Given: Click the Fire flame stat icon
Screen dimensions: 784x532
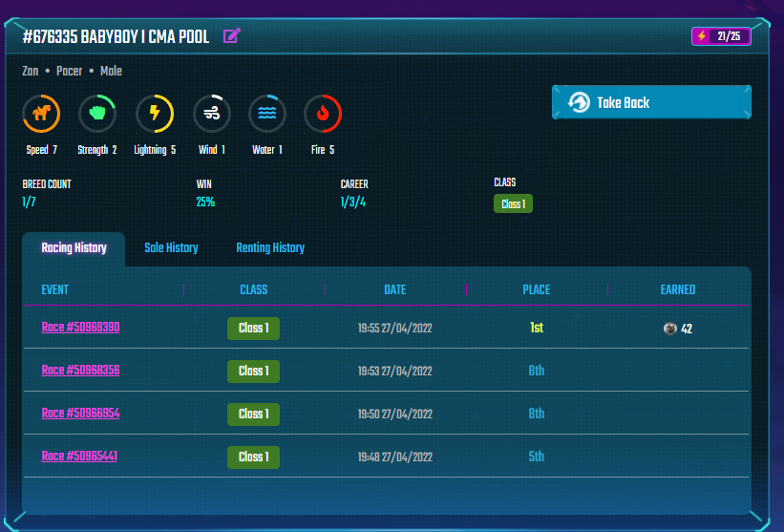Looking at the screenshot, I should [x=323, y=114].
